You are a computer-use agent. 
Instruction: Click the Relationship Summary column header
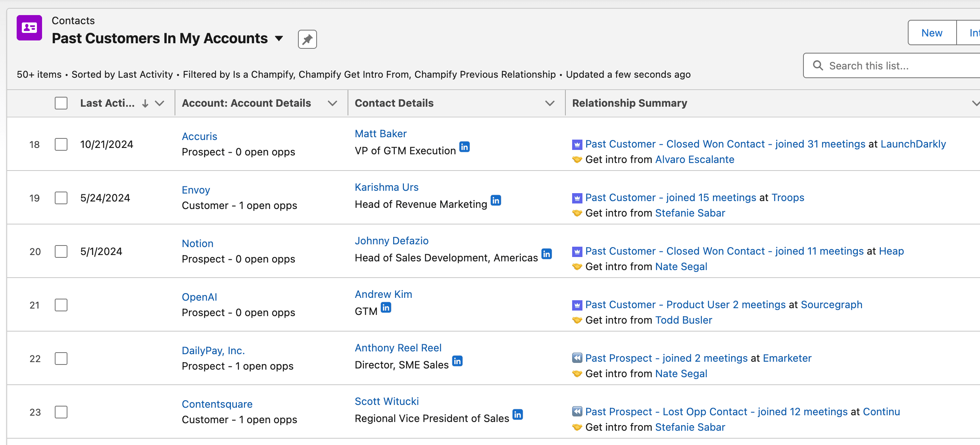click(630, 103)
